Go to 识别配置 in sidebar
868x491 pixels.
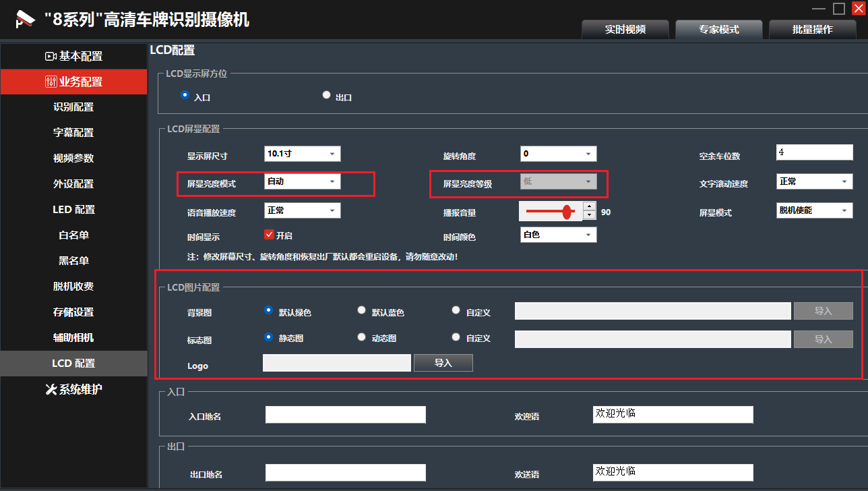coord(73,107)
